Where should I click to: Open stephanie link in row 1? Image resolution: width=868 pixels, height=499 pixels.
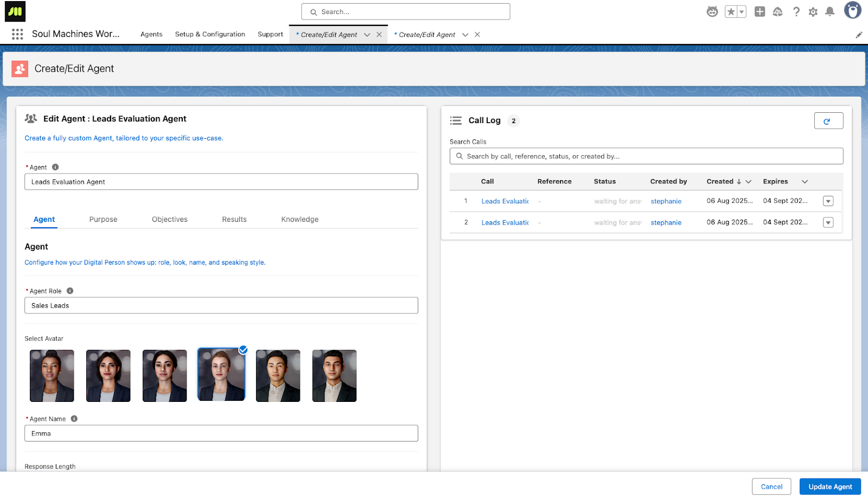(666, 201)
